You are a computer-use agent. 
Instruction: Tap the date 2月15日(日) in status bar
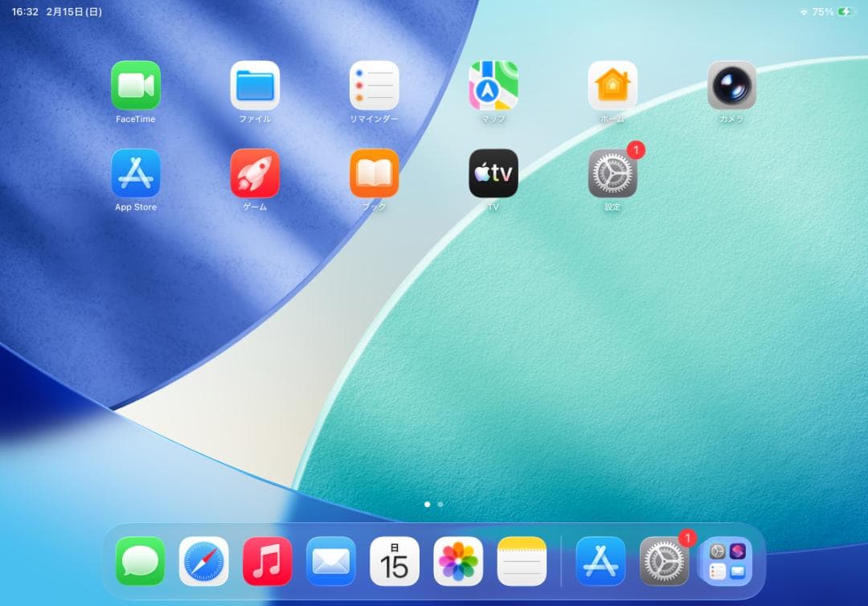(74, 11)
